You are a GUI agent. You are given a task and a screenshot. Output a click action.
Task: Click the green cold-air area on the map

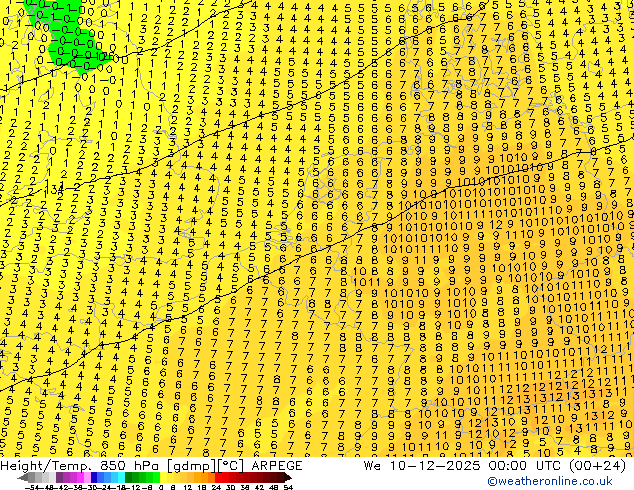(69, 40)
